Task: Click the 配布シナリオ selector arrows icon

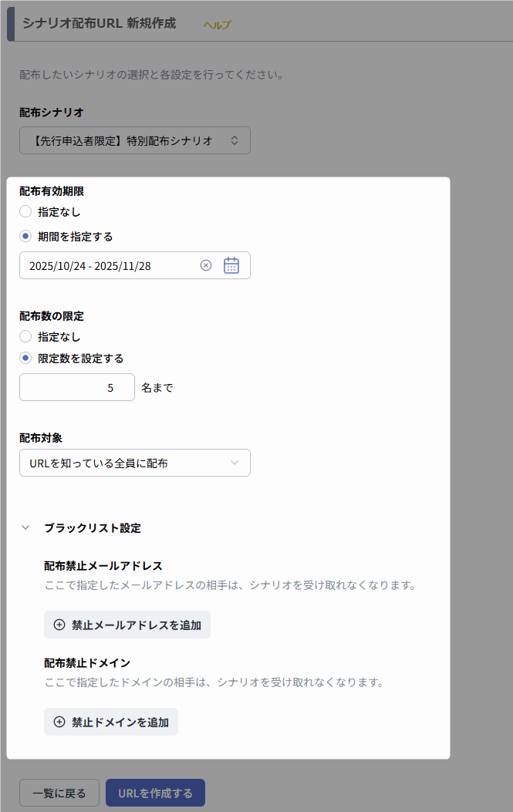Action: coord(235,140)
